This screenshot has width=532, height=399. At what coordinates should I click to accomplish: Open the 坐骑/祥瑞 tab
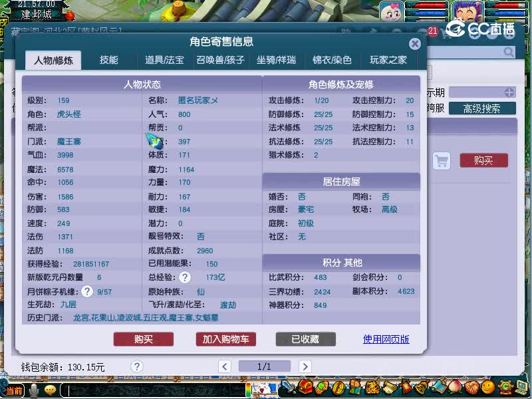[x=276, y=60]
